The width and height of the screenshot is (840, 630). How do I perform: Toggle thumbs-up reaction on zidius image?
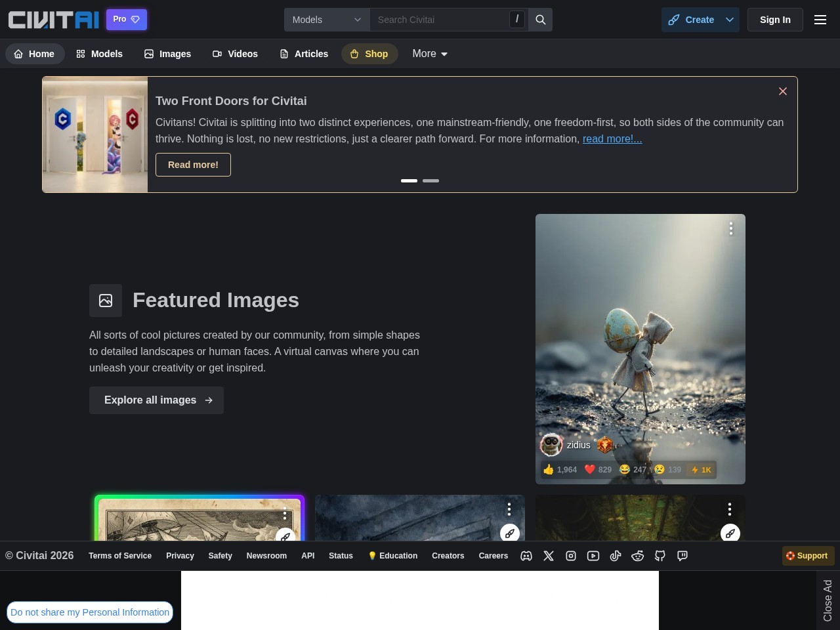coord(559,469)
